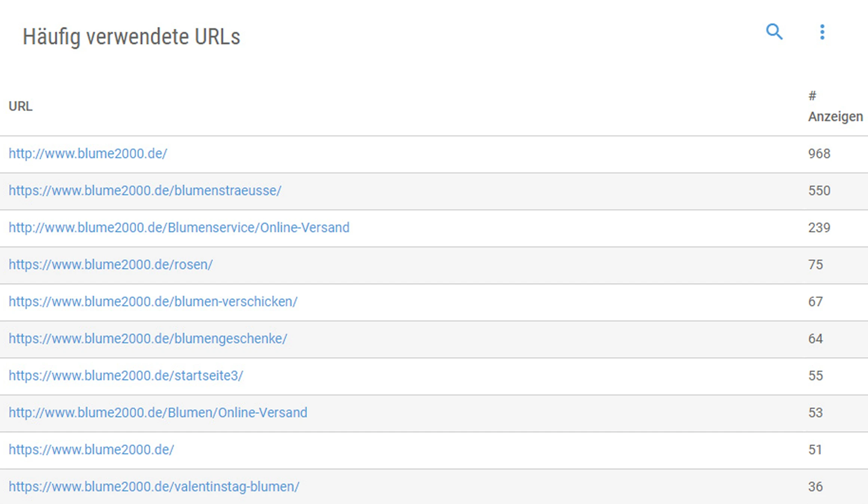Click the 36 ads count value
This screenshot has height=504, width=868.
[815, 487]
